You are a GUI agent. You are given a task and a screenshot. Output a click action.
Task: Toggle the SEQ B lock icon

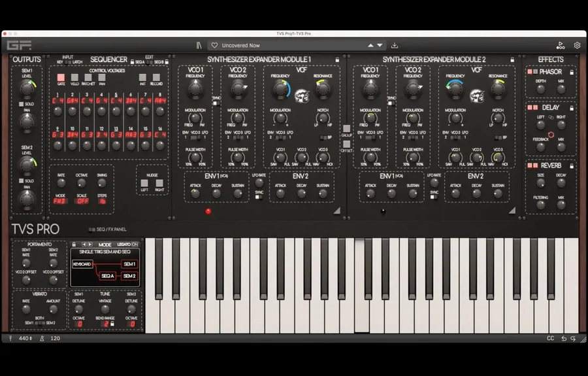(x=167, y=61)
